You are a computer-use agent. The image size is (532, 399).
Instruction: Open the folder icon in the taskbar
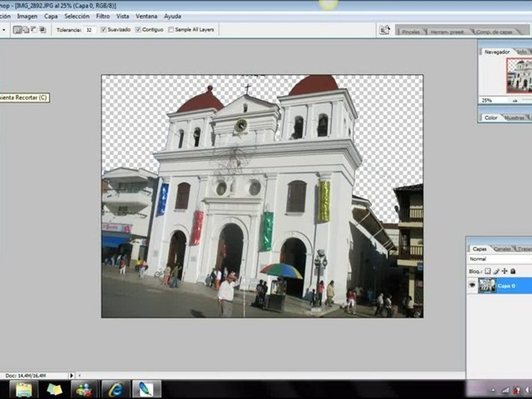[x=23, y=390]
